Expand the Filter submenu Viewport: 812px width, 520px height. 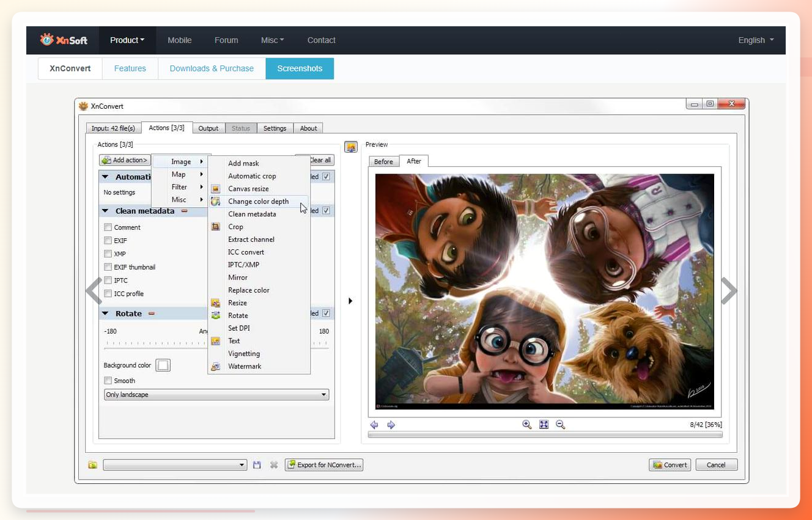coord(179,187)
